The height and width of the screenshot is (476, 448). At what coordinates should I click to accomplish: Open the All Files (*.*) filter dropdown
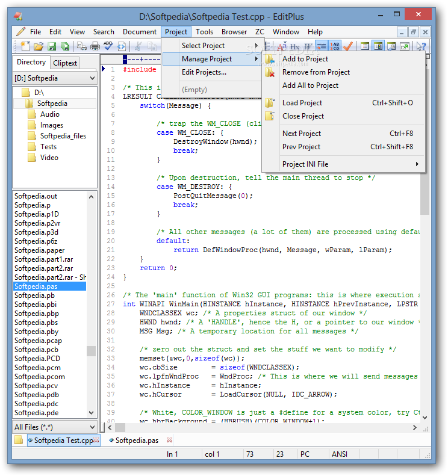coord(92,427)
